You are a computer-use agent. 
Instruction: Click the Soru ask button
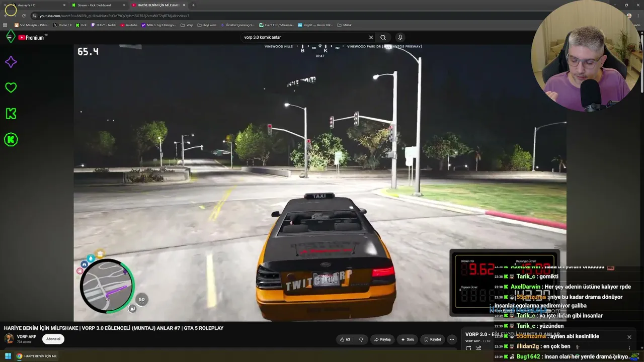click(x=408, y=339)
